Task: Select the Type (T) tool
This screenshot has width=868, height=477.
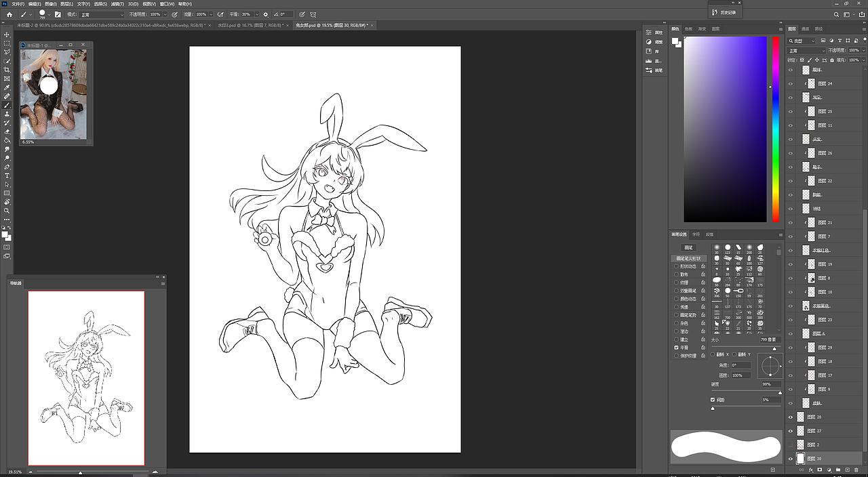Action: [7, 175]
